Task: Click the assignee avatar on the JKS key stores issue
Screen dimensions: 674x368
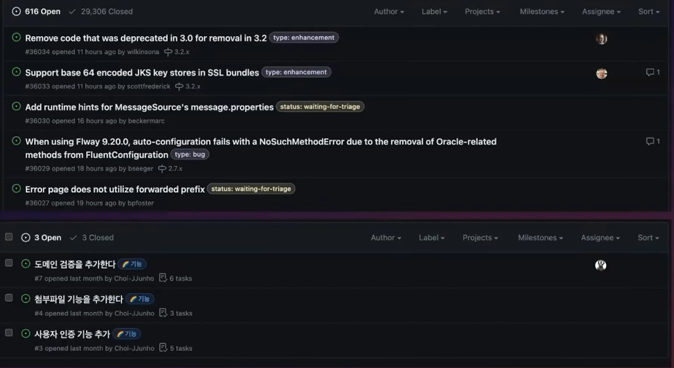Action: click(601, 74)
